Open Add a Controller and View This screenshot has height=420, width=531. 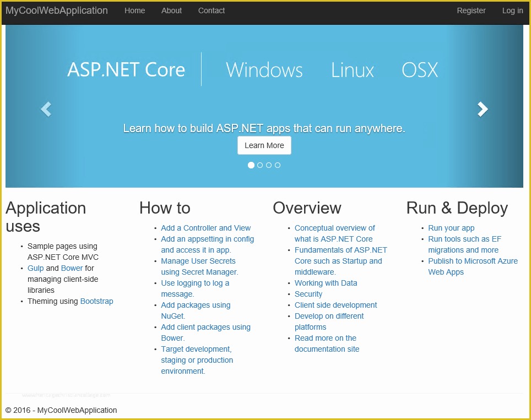tap(206, 228)
